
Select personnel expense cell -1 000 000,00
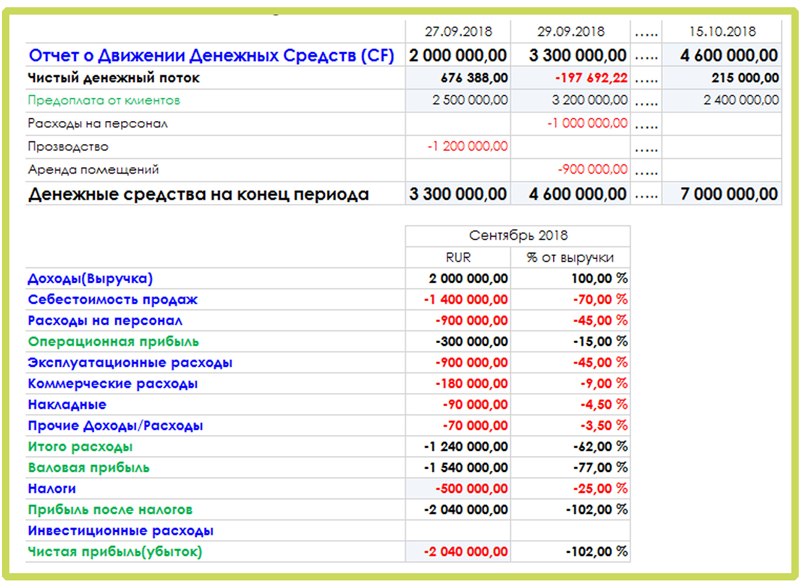(x=570, y=123)
